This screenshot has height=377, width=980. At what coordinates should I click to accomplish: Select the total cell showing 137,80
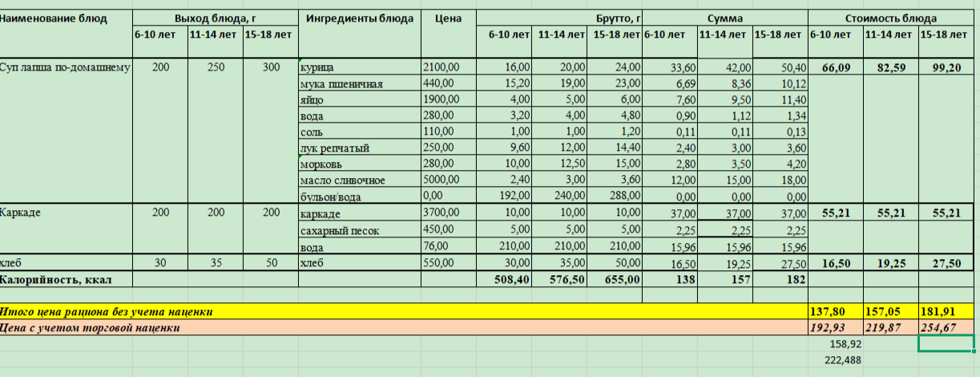[834, 311]
